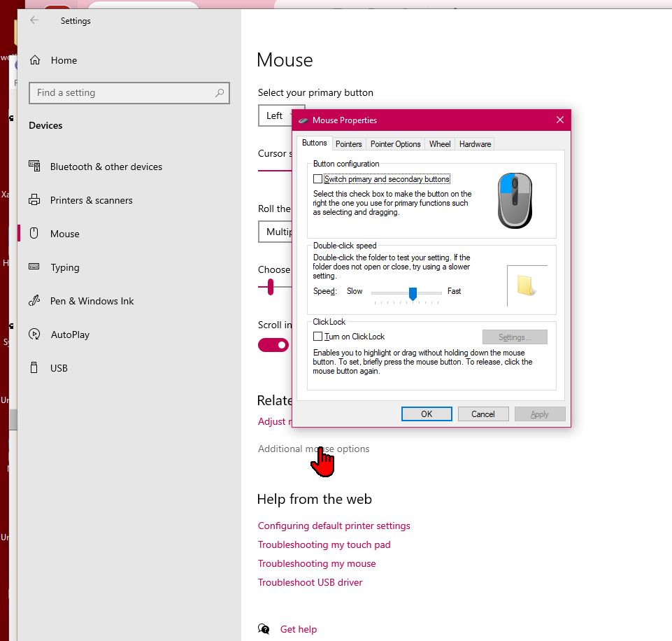
Task: Open the Wheel tab in Mouse Properties
Action: (x=439, y=143)
